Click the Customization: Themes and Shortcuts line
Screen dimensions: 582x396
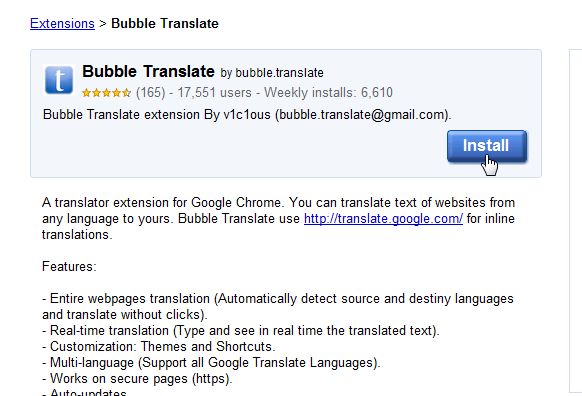click(x=158, y=346)
